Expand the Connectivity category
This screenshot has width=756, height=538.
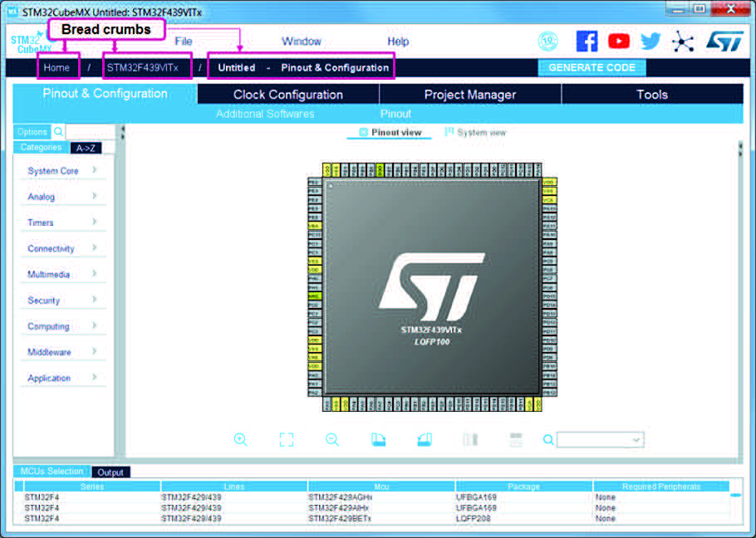62,248
